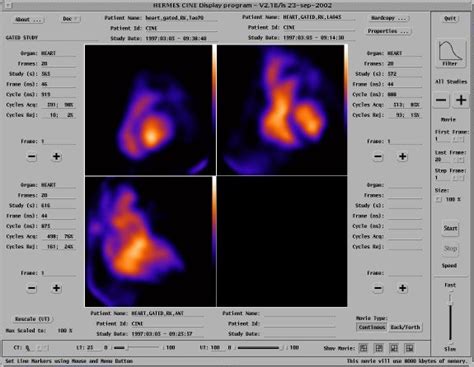Screen dimensions: 474x367
Task: Start the movie playback
Action: pyautogui.click(x=450, y=228)
